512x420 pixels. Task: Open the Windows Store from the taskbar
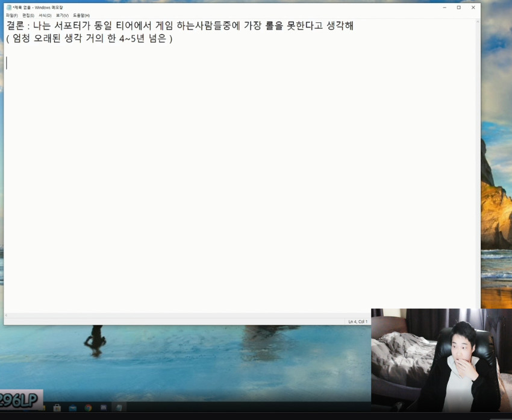[57, 408]
